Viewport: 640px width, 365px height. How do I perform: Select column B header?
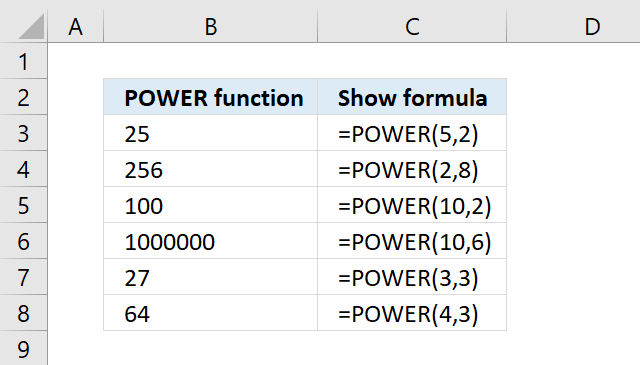pos(211,26)
